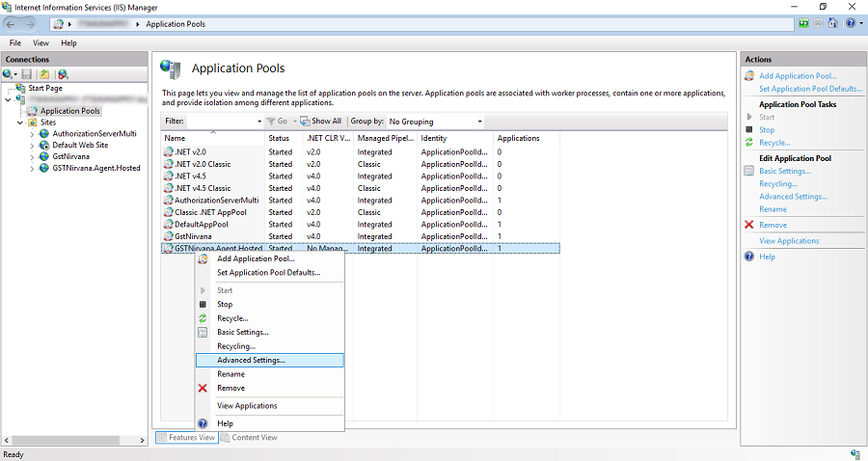Collapse the server node in Connections tree

[x=8, y=99]
